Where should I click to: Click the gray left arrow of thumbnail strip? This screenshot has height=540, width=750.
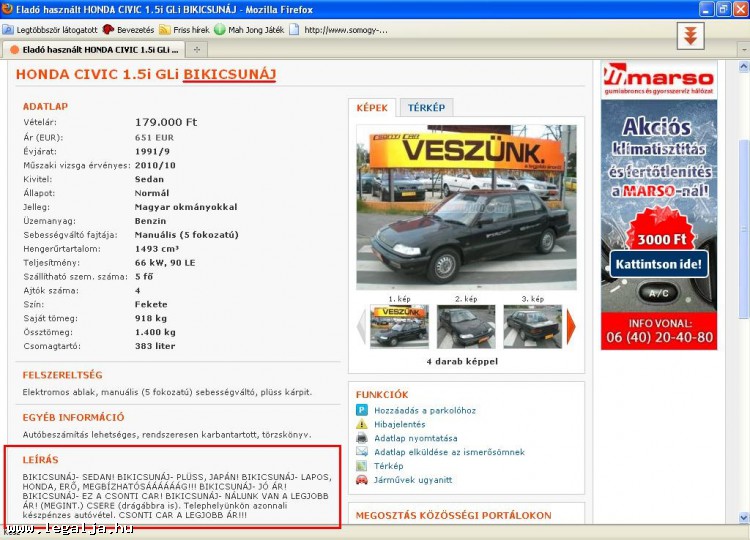coord(362,326)
